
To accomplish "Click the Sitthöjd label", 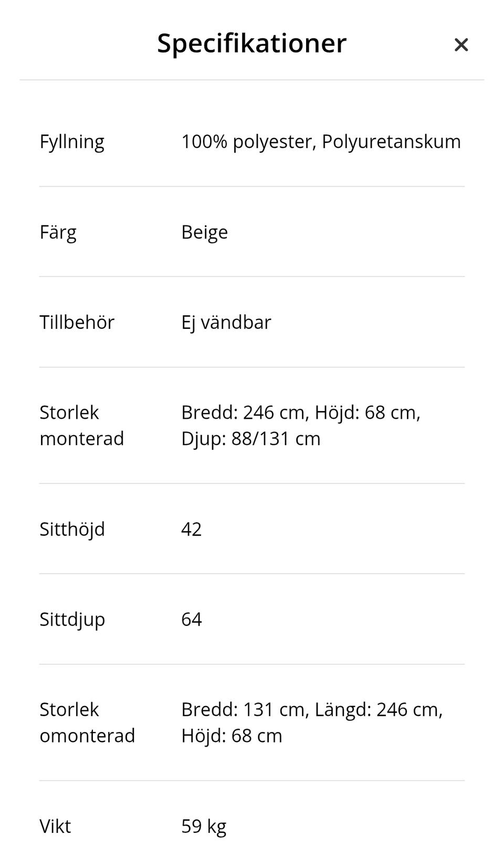I will [72, 529].
